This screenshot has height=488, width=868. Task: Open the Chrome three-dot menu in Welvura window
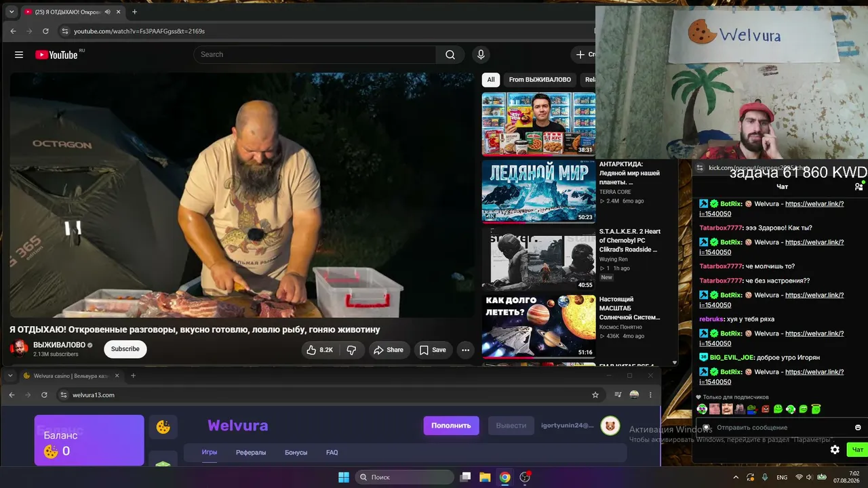coord(650,394)
